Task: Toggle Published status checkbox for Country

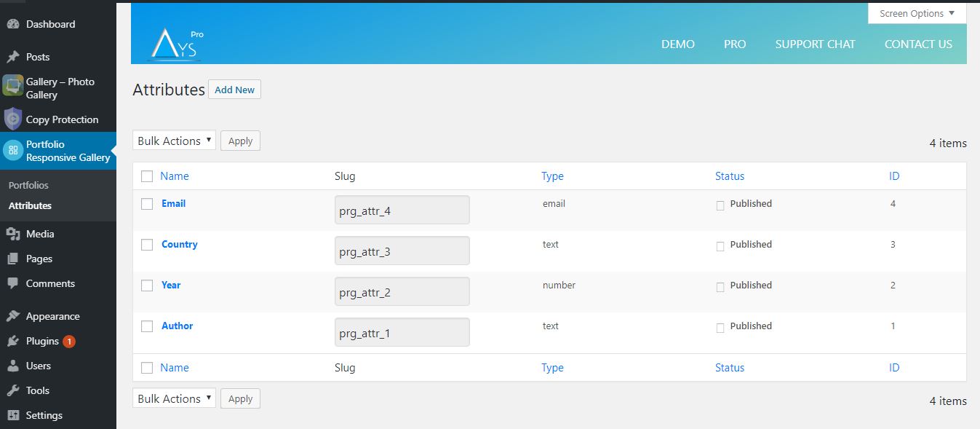Action: [x=720, y=246]
